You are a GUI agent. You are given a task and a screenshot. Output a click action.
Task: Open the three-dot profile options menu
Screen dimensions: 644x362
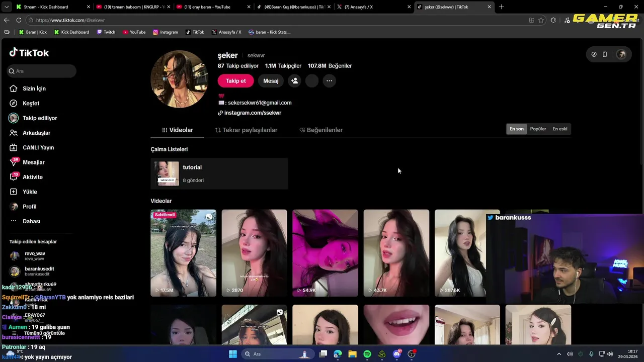[x=329, y=81]
